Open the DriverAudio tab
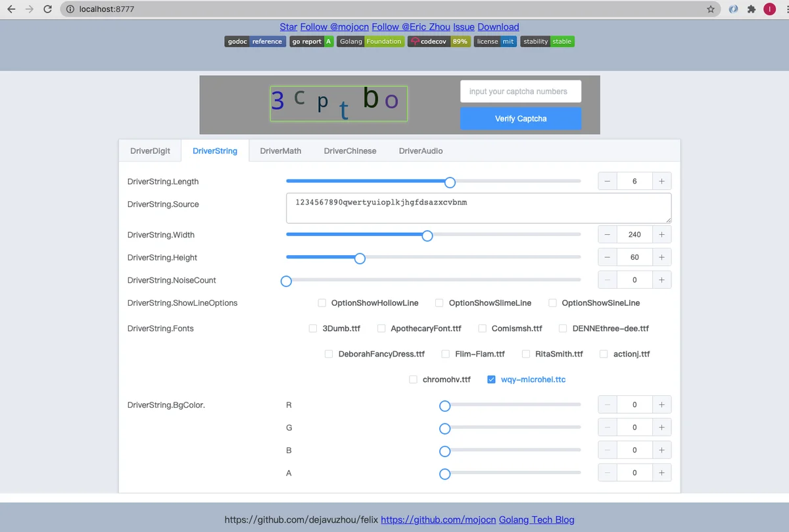789x532 pixels. 421,151
